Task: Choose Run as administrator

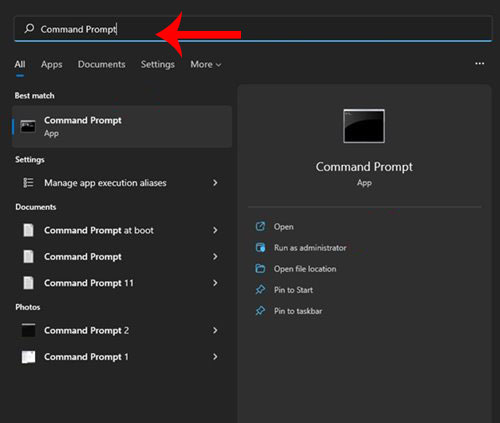Action: point(310,248)
